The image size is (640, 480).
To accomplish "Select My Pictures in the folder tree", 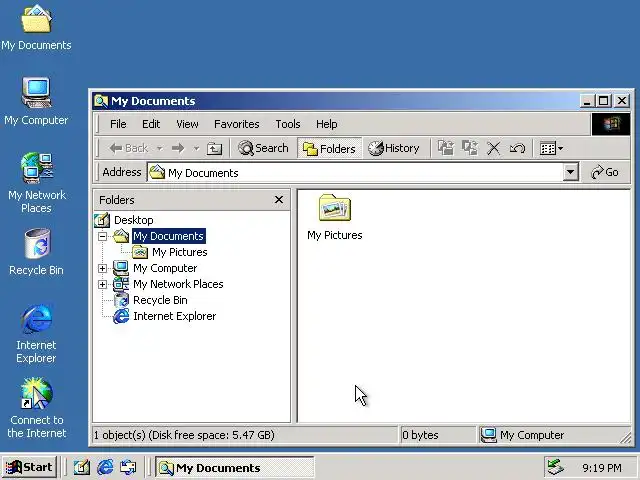I will [x=180, y=252].
